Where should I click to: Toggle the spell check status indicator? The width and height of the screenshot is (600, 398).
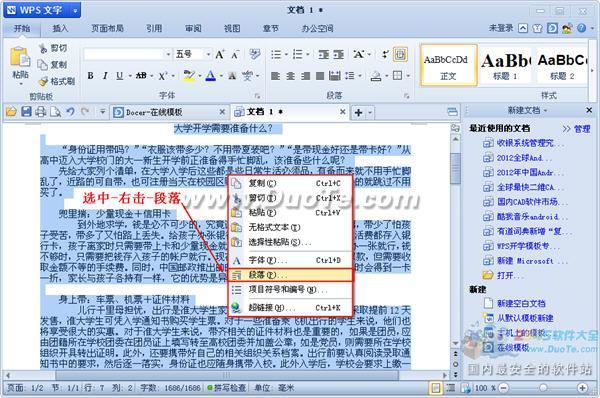227,388
